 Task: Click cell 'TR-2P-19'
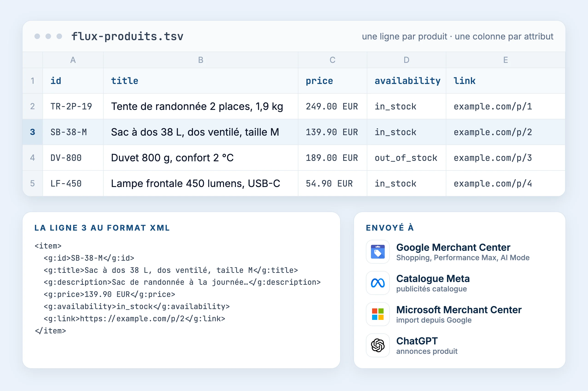pyautogui.click(x=73, y=106)
